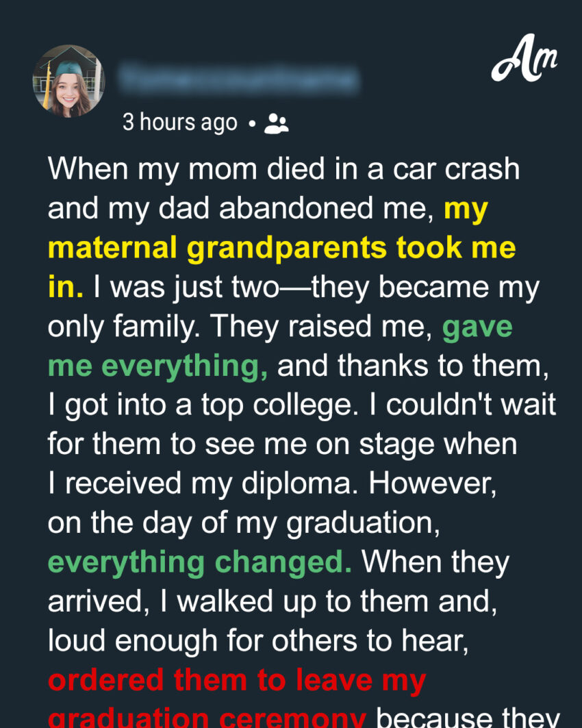Click the yellow "in." highlighted word
Viewport: 582px width, 728px height.
65,288
